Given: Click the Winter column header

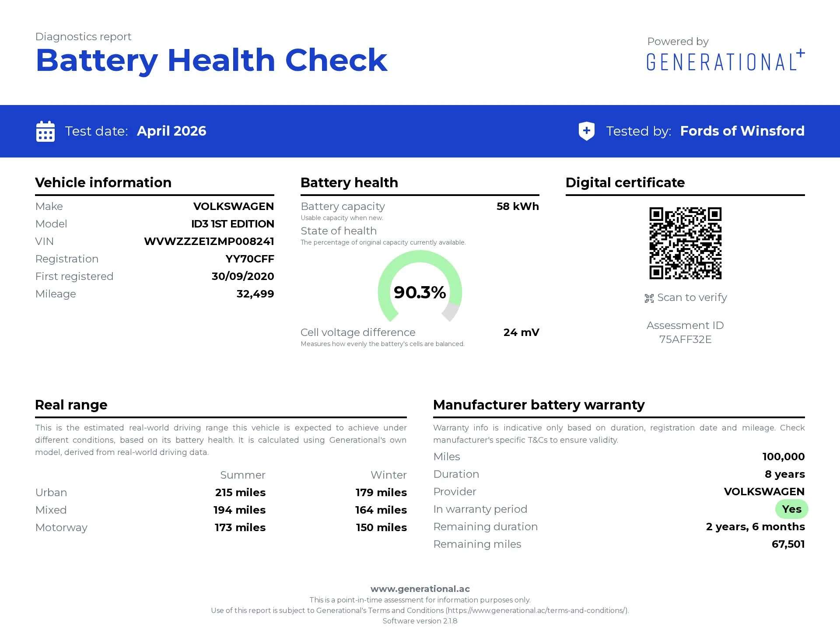Looking at the screenshot, I should click(x=388, y=475).
